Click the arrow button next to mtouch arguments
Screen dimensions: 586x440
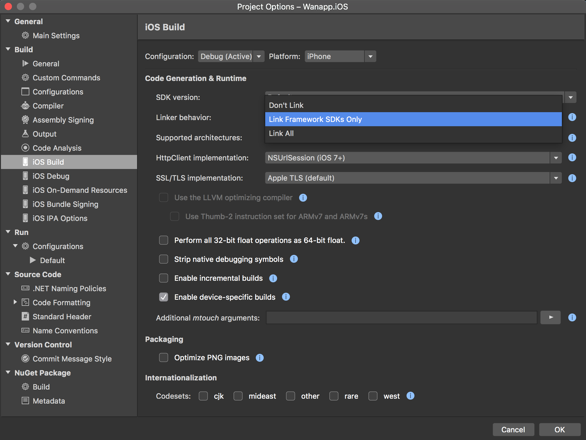[x=550, y=317]
